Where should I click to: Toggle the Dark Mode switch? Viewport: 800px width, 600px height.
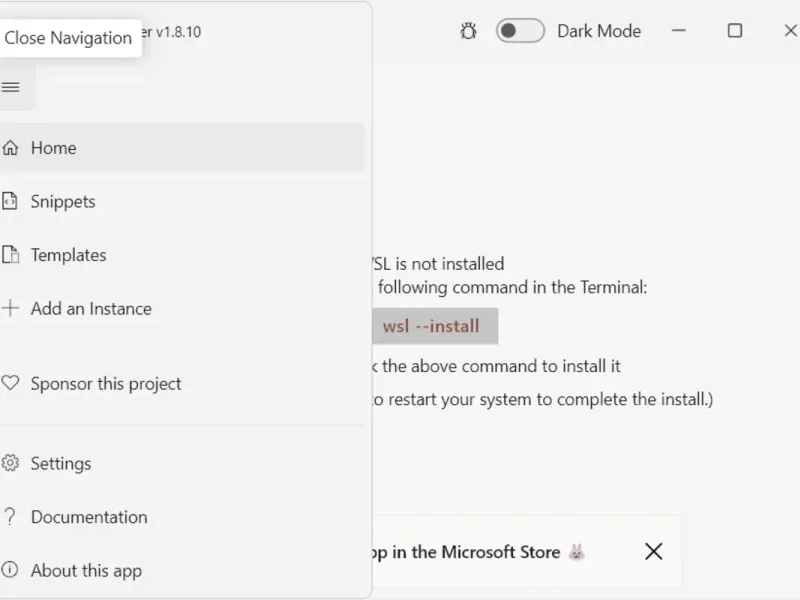(520, 31)
